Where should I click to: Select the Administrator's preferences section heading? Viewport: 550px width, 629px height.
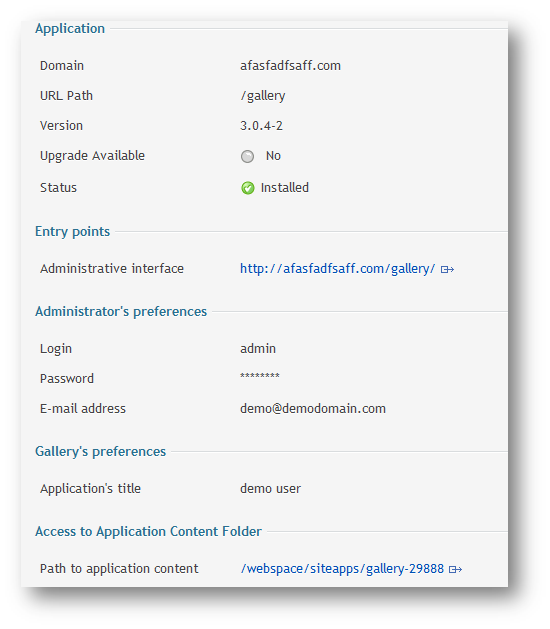[x=121, y=311]
